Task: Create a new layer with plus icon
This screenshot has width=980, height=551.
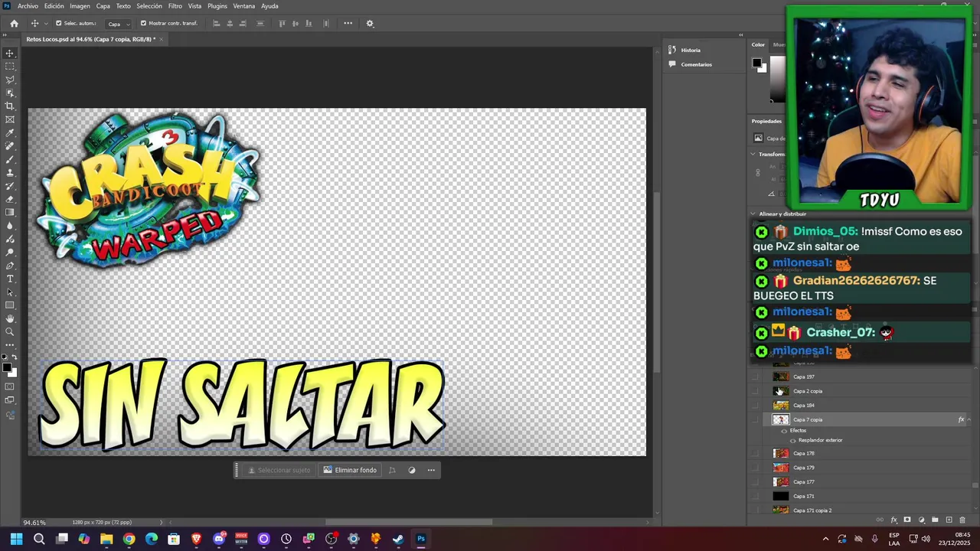Action: (x=949, y=520)
